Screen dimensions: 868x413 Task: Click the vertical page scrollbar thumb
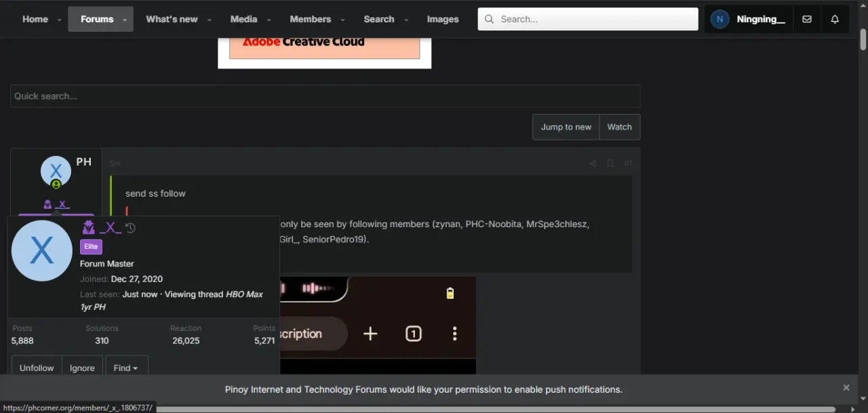[863, 39]
